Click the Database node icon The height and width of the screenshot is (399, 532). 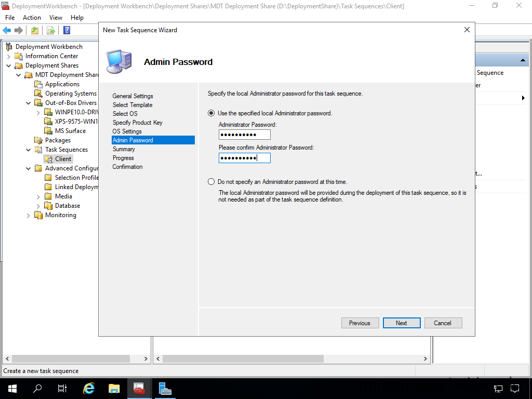tap(48, 206)
